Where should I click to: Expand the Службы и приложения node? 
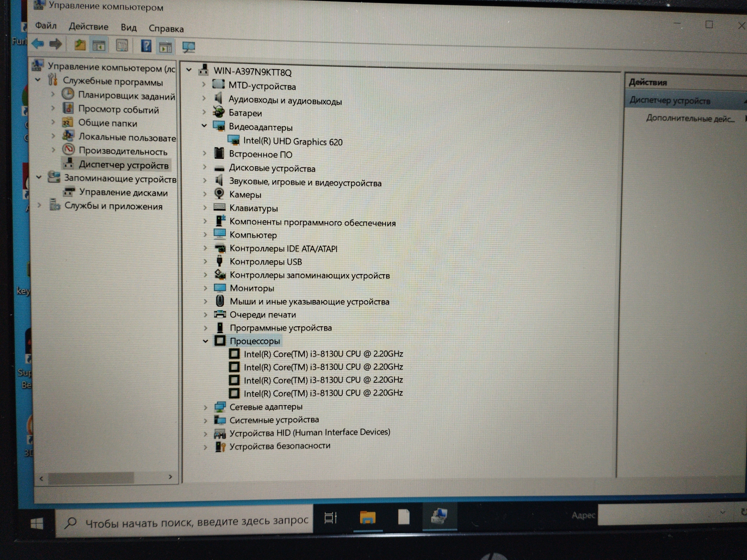[x=39, y=205]
